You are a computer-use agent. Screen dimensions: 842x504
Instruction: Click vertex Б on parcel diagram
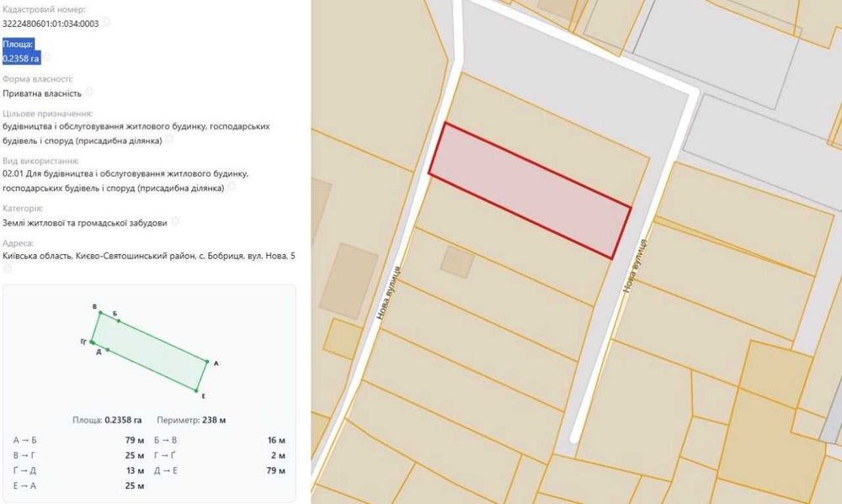tap(119, 321)
